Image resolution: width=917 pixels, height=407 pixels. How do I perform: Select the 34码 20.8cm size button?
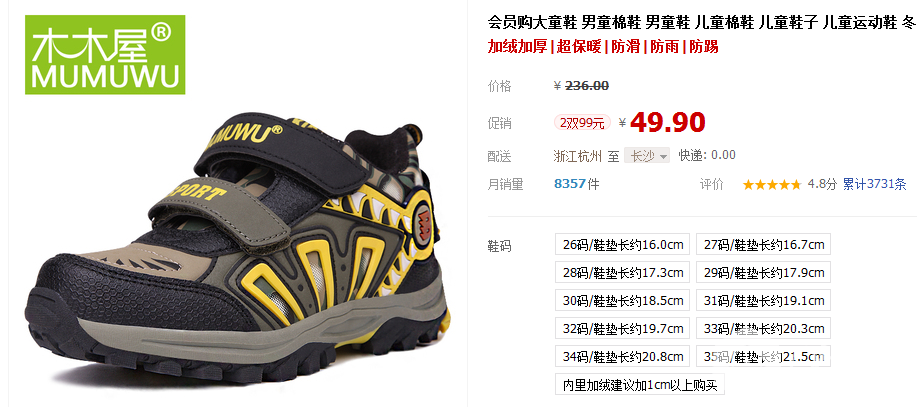622,356
